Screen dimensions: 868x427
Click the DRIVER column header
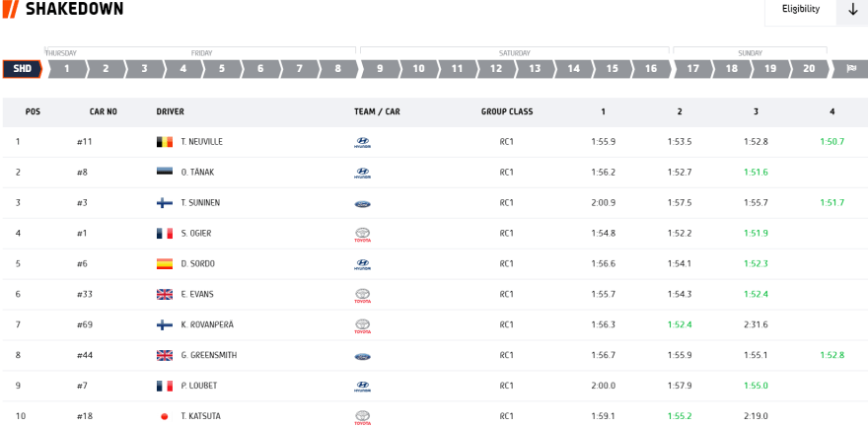tap(170, 112)
